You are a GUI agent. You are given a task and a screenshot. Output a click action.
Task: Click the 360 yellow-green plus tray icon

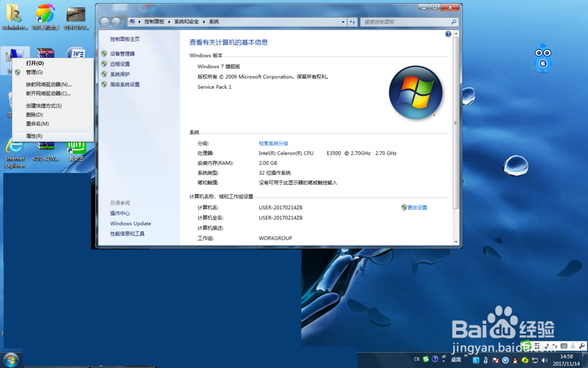pyautogui.click(x=525, y=360)
